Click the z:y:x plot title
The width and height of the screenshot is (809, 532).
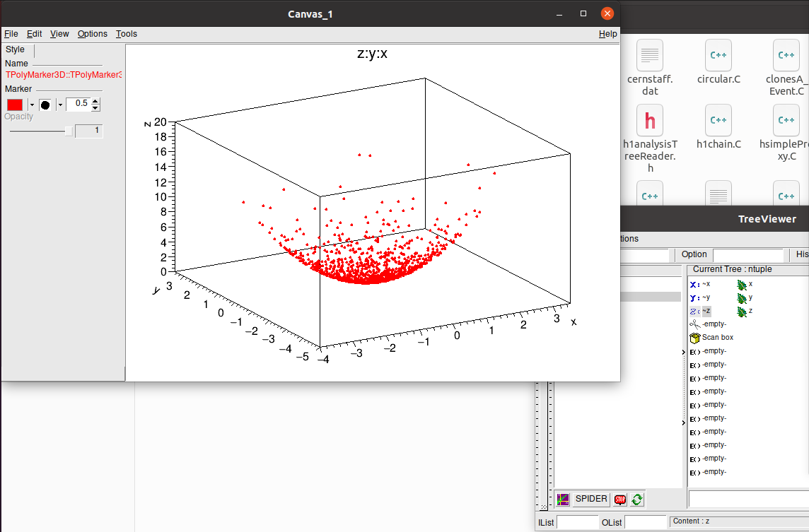[372, 54]
